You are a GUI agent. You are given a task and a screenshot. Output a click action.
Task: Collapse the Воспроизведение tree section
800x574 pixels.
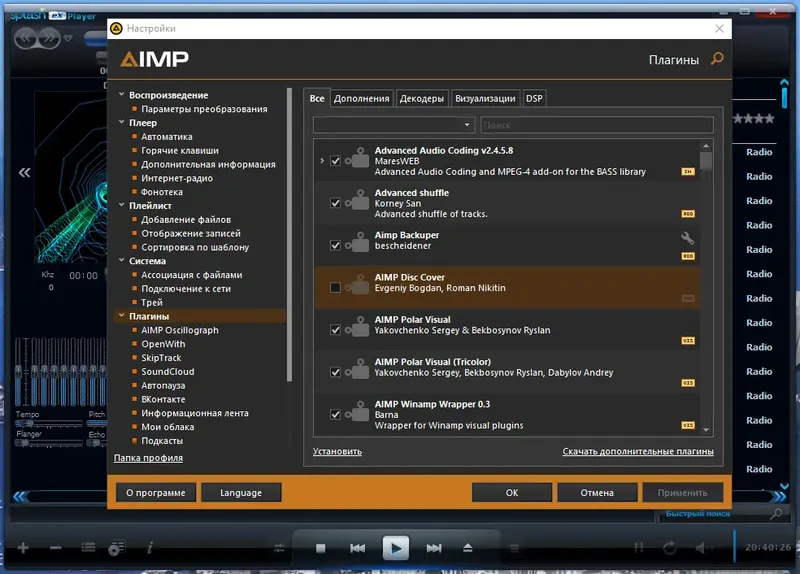pyautogui.click(x=121, y=94)
